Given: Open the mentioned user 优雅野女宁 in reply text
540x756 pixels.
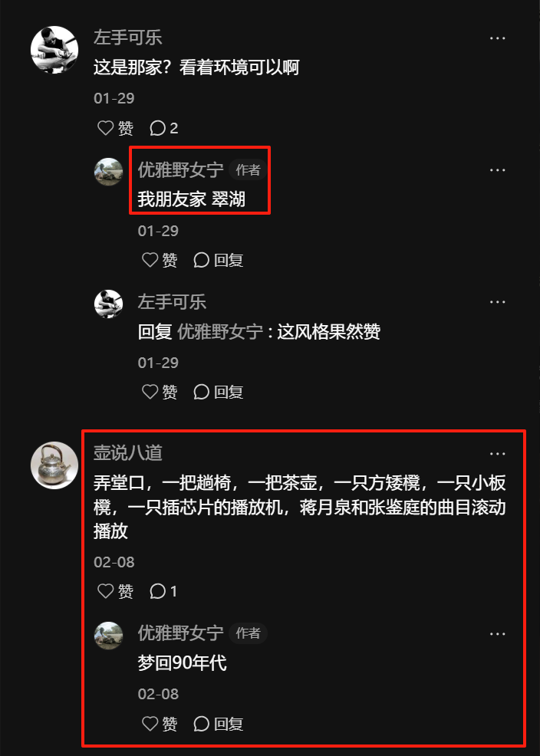Looking at the screenshot, I should tap(220, 332).
